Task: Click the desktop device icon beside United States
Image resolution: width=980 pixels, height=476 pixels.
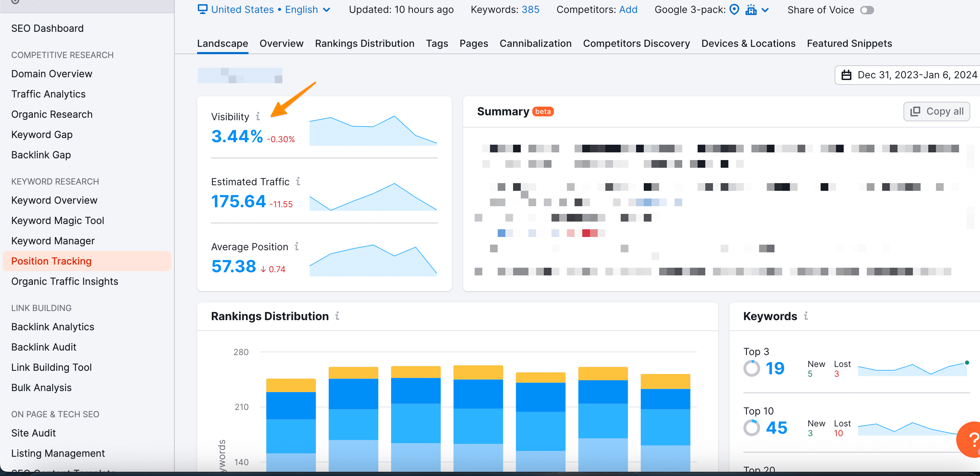Action: coord(202,9)
